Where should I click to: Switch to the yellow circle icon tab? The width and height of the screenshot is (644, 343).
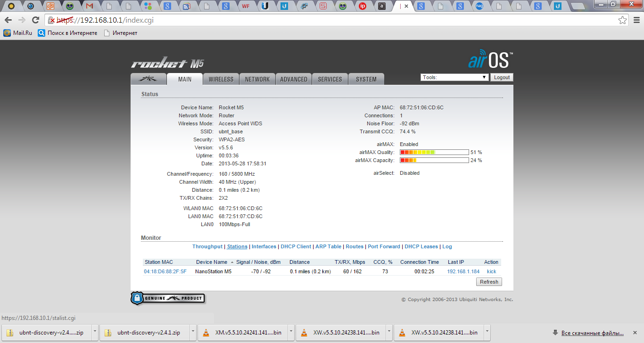pos(11,6)
